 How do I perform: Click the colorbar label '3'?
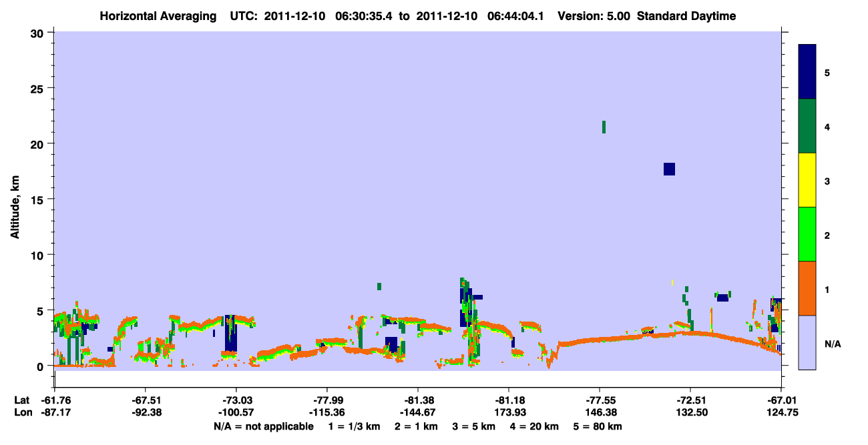(827, 180)
